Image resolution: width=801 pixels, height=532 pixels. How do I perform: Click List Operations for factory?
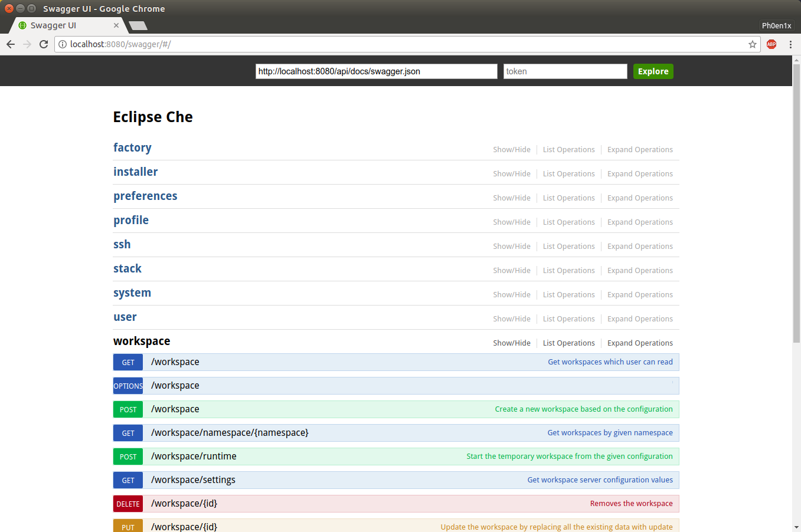click(x=569, y=150)
